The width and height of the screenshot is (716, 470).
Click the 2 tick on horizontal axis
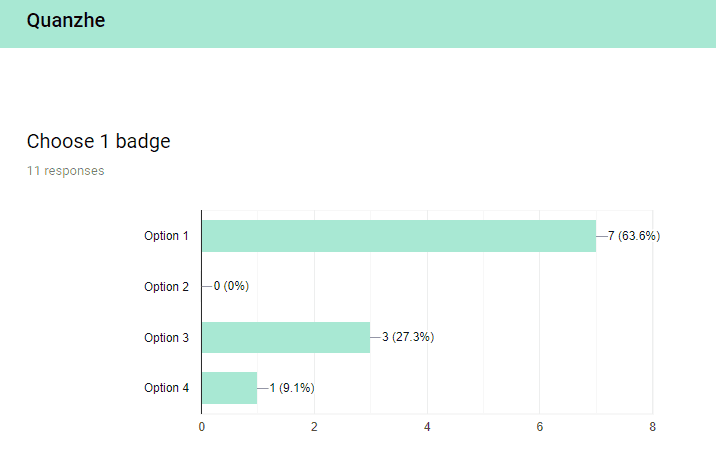point(314,427)
